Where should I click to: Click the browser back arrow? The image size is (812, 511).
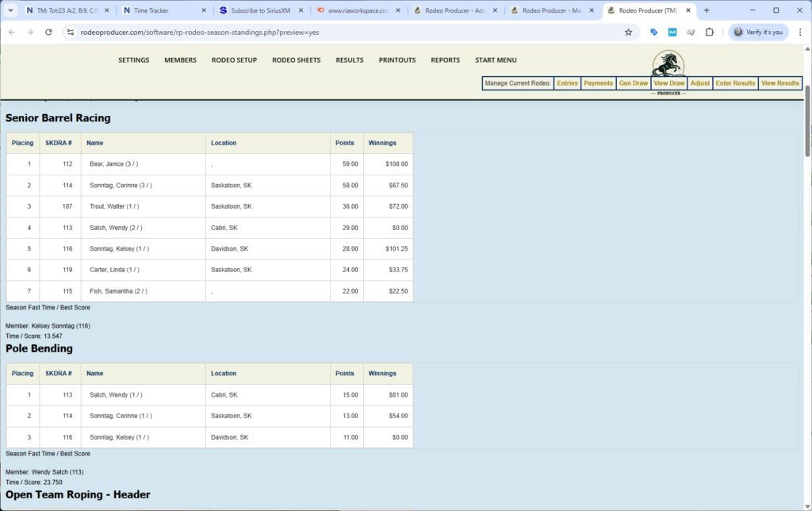12,33
